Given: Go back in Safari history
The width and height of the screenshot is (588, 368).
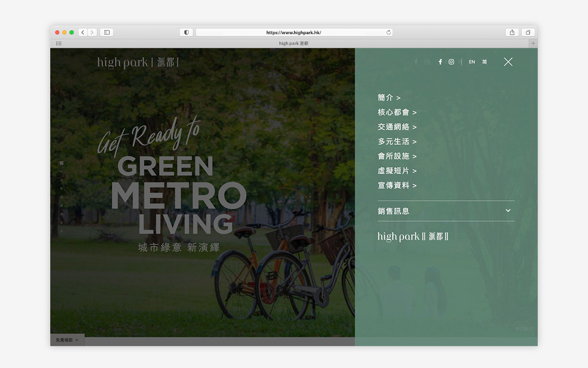Looking at the screenshot, I should pyautogui.click(x=83, y=33).
